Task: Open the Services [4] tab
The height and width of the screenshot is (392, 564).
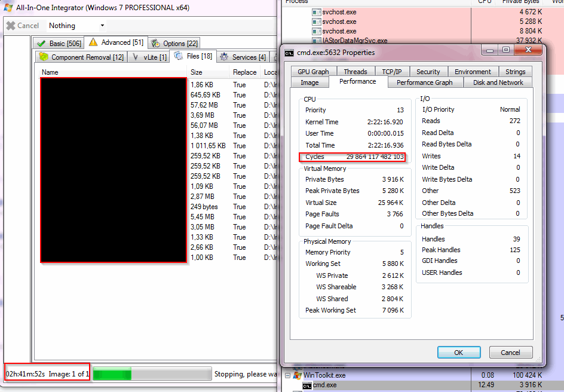Action: (x=243, y=57)
